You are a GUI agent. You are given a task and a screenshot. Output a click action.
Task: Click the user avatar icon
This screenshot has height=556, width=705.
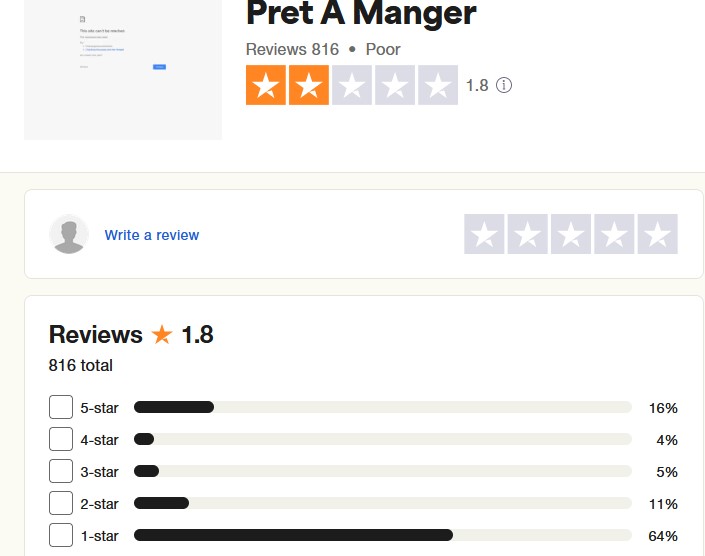pyautogui.click(x=69, y=234)
